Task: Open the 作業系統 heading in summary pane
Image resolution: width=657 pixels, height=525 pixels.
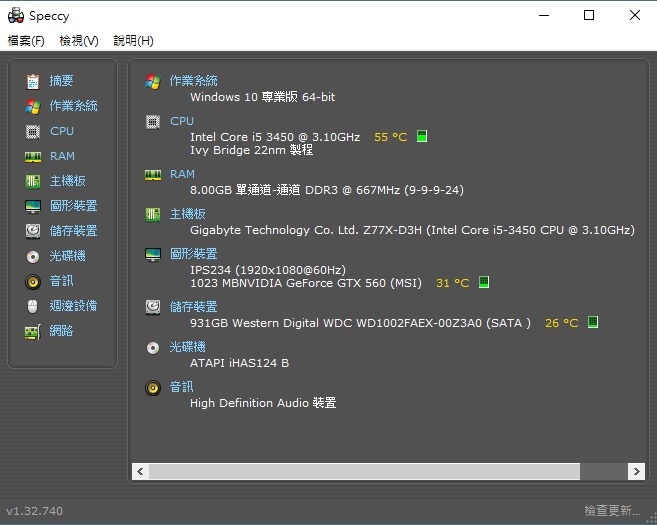Action: coord(194,80)
